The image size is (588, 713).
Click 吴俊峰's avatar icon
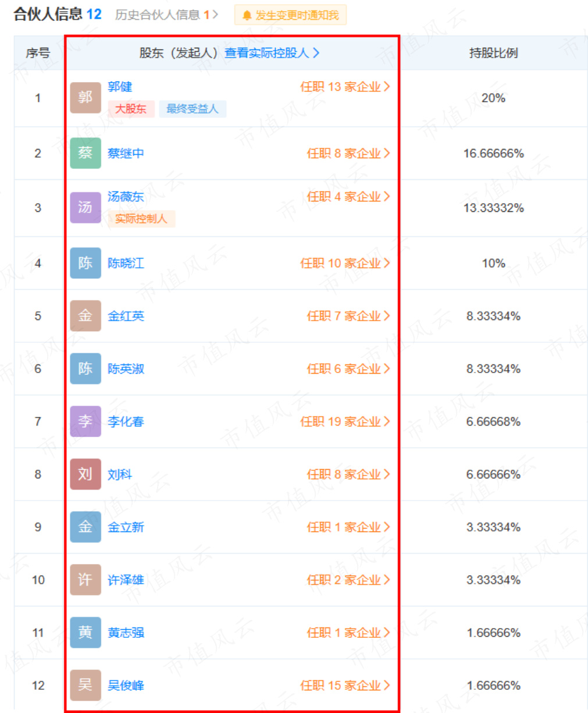(85, 686)
